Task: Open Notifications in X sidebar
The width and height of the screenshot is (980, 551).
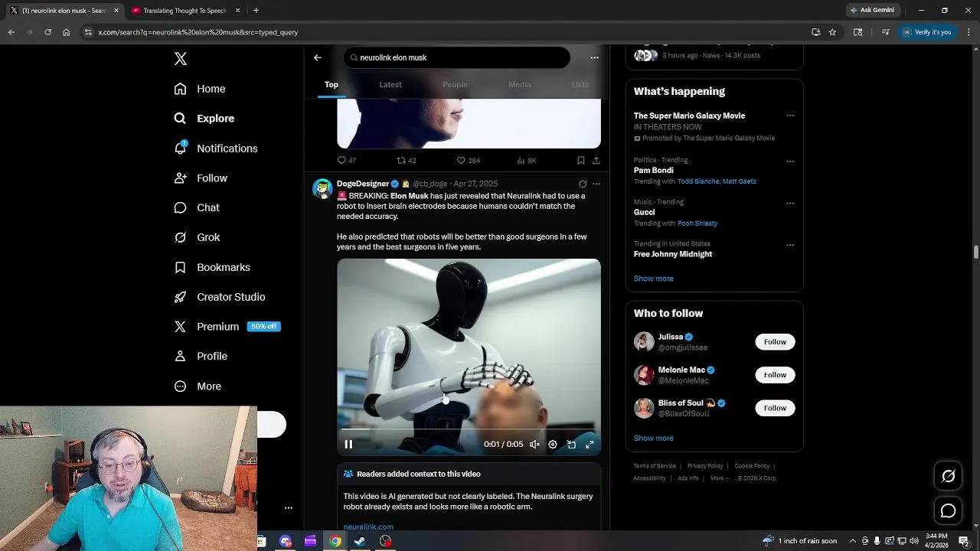Action: [216, 148]
